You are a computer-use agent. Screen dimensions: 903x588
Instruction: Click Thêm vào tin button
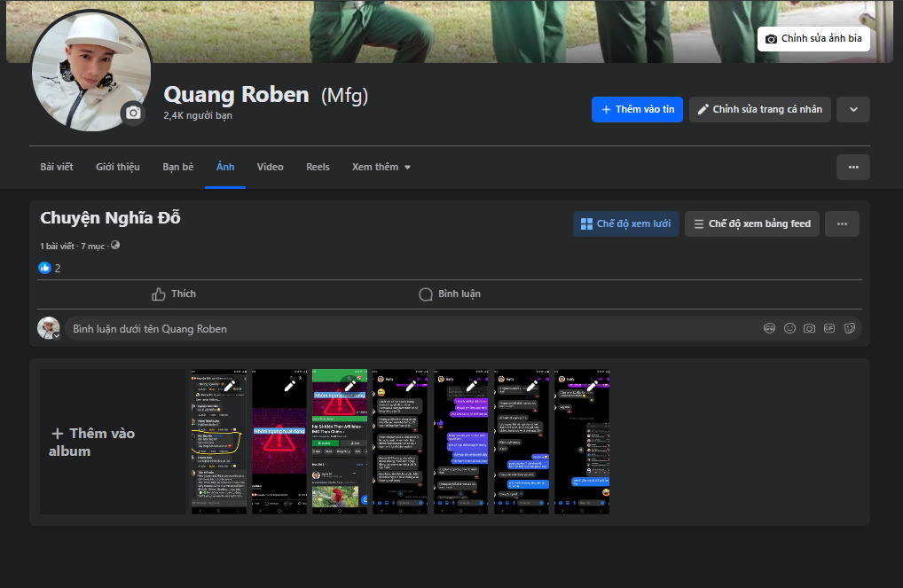coord(637,109)
